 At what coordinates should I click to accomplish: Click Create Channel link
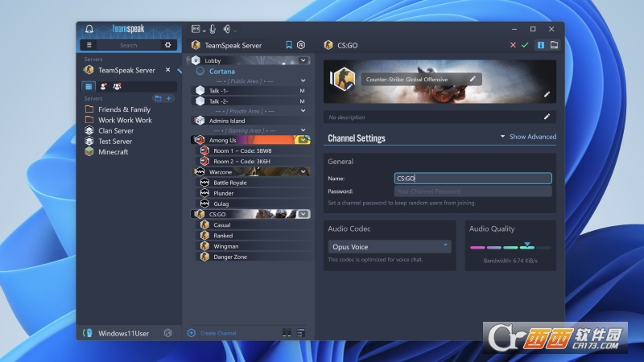tap(218, 333)
